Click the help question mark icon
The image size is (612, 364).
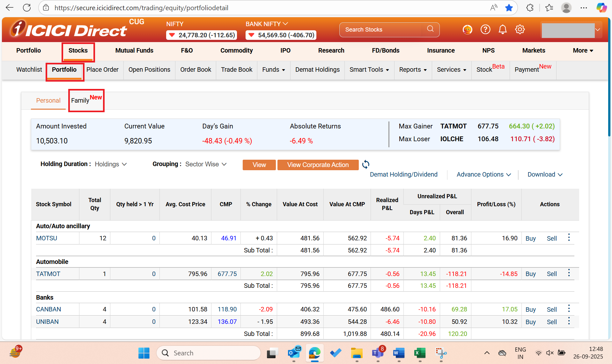pyautogui.click(x=485, y=29)
